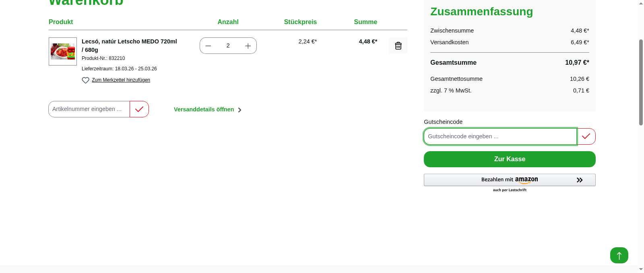Screen dimensions: 644x273
Task: Open Bezahlen mit Amazon payment option
Action: click(510, 180)
